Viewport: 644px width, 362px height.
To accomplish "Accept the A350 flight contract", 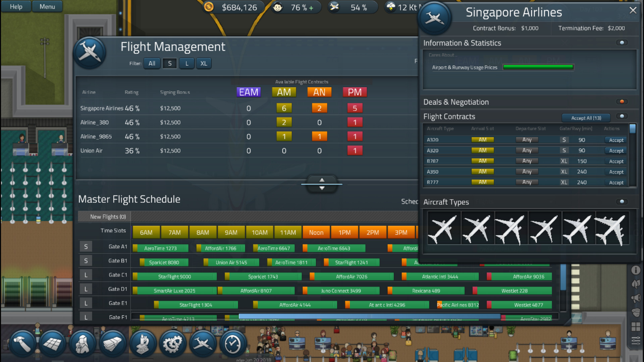I will pyautogui.click(x=616, y=172).
